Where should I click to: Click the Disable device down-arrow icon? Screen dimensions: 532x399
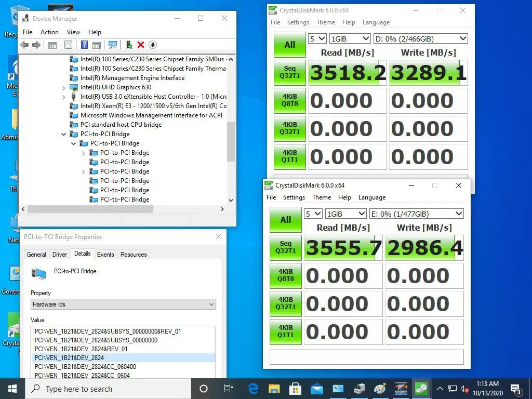tap(153, 45)
